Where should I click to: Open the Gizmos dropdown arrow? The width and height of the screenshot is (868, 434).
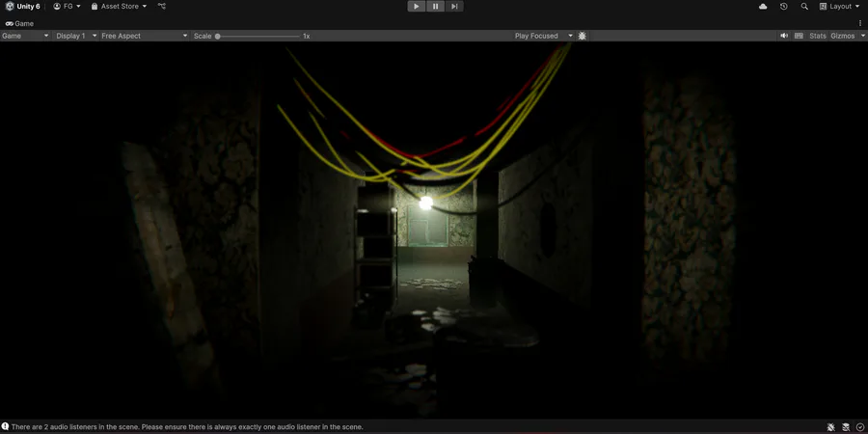(862, 36)
